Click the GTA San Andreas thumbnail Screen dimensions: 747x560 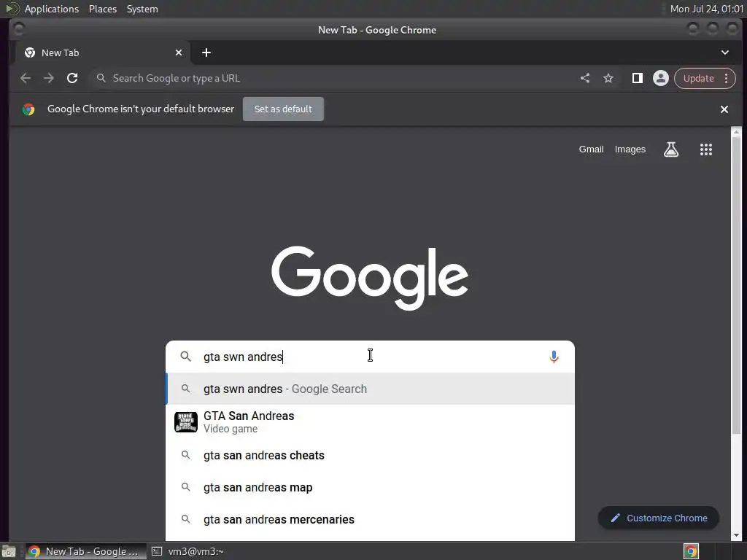pos(186,422)
